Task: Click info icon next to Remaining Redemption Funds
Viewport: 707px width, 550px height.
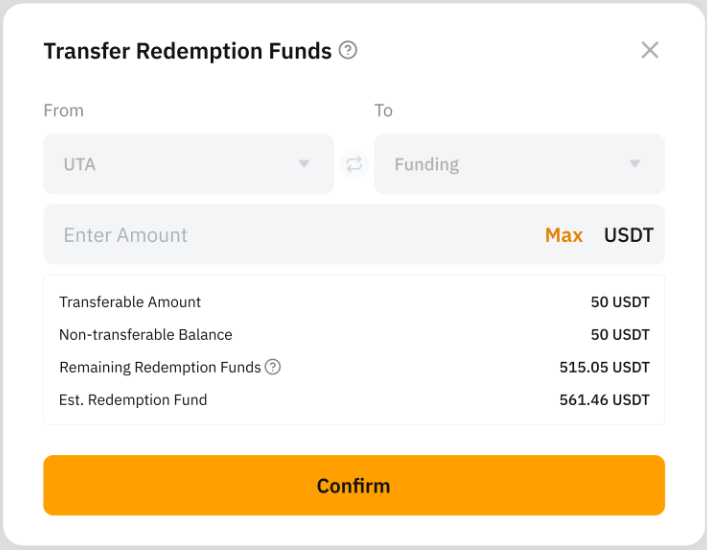Action: [273, 367]
